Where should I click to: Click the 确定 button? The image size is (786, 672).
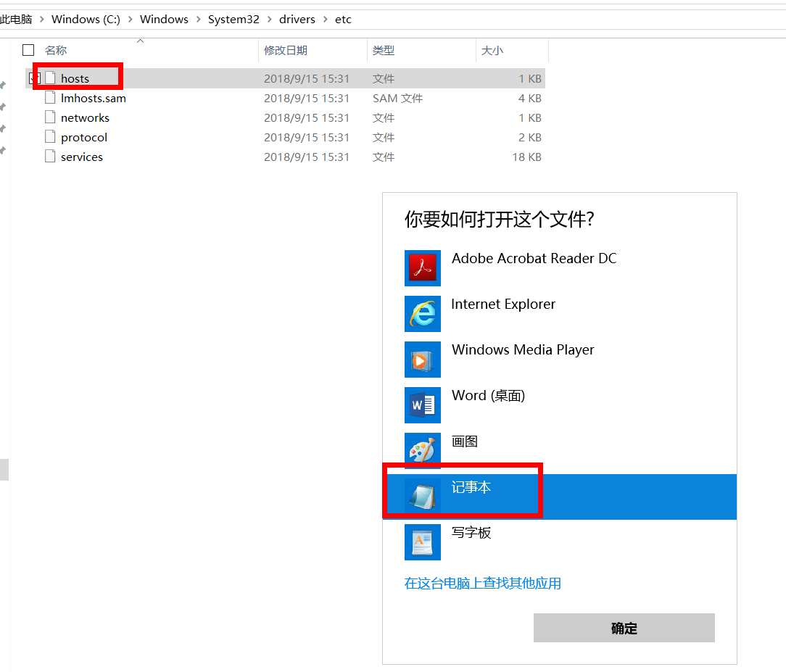pos(624,628)
